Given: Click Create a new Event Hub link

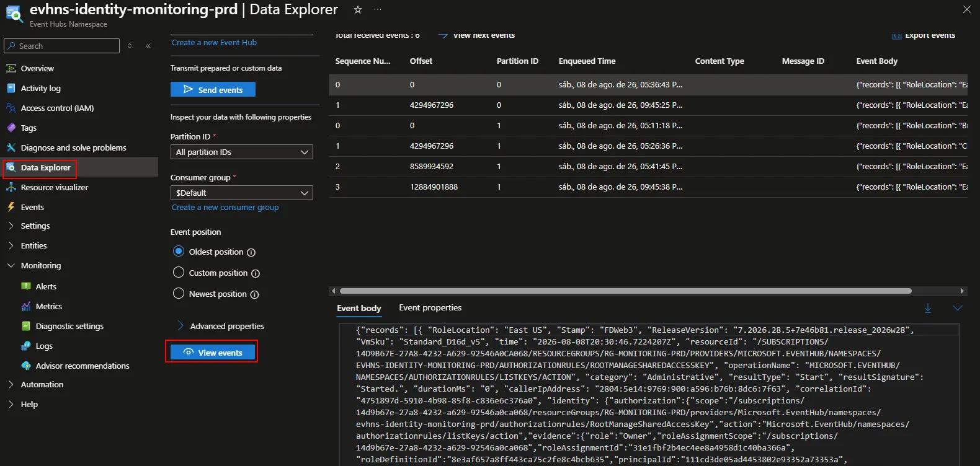Looking at the screenshot, I should tap(214, 43).
